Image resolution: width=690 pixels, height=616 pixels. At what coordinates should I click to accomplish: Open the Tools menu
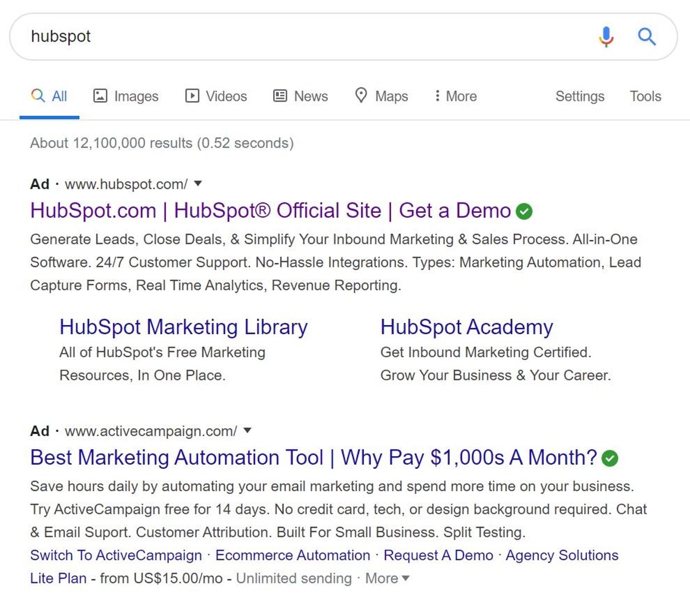click(x=645, y=96)
